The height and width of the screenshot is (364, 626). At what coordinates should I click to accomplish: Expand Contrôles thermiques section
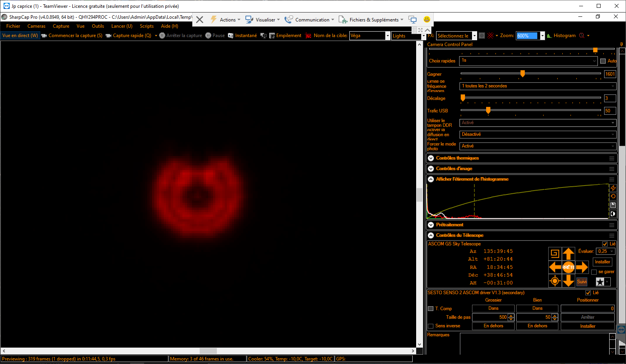pyautogui.click(x=431, y=158)
